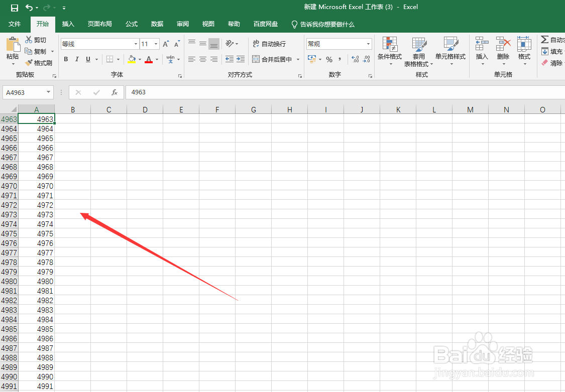Click the red font color A
The width and height of the screenshot is (565, 392).
(x=149, y=59)
